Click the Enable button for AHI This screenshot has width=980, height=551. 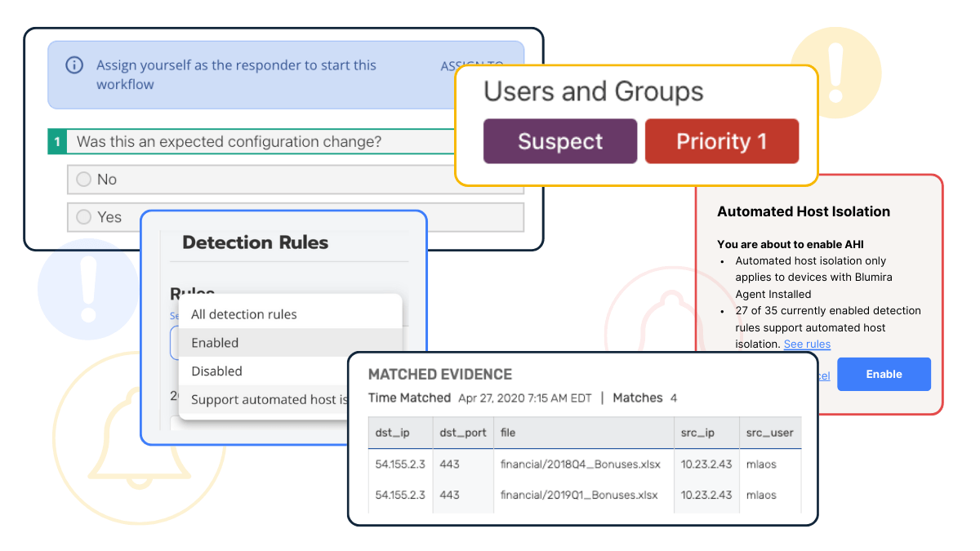(x=884, y=374)
